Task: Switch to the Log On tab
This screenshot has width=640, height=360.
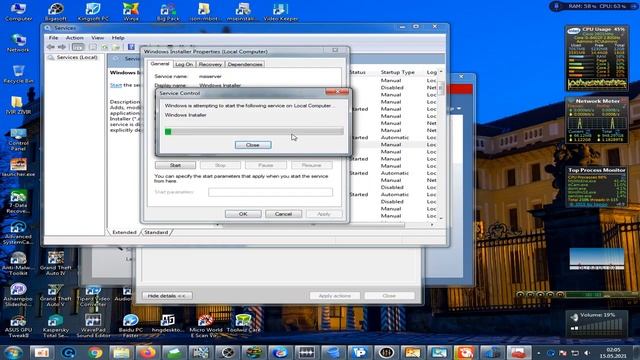Action: [x=184, y=64]
